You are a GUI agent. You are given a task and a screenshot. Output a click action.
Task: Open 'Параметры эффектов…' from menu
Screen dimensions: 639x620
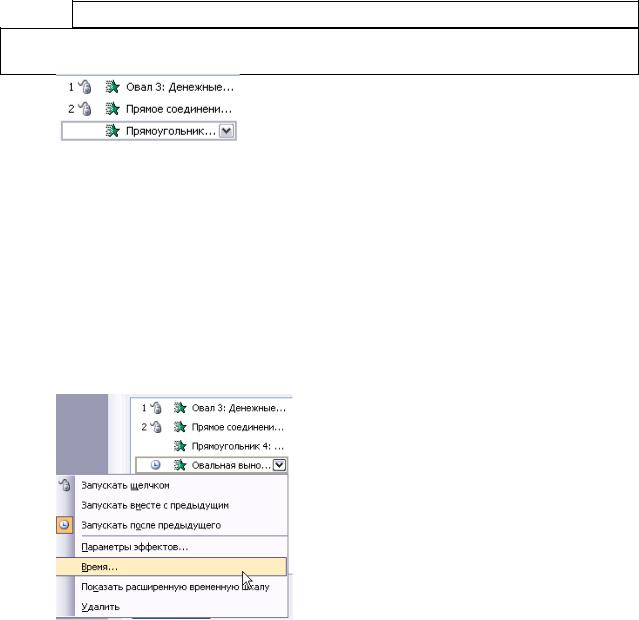[172, 547]
